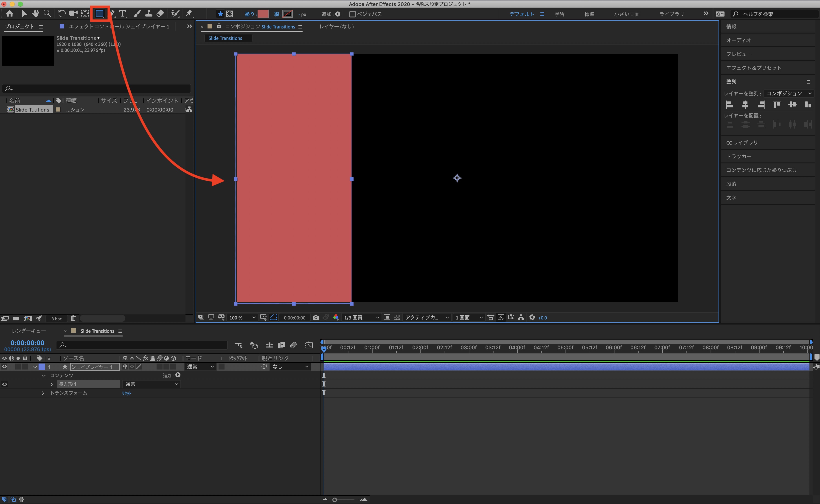This screenshot has width=820, height=504.
Task: Click the Home icon in toolbar
Action: pyautogui.click(x=10, y=14)
